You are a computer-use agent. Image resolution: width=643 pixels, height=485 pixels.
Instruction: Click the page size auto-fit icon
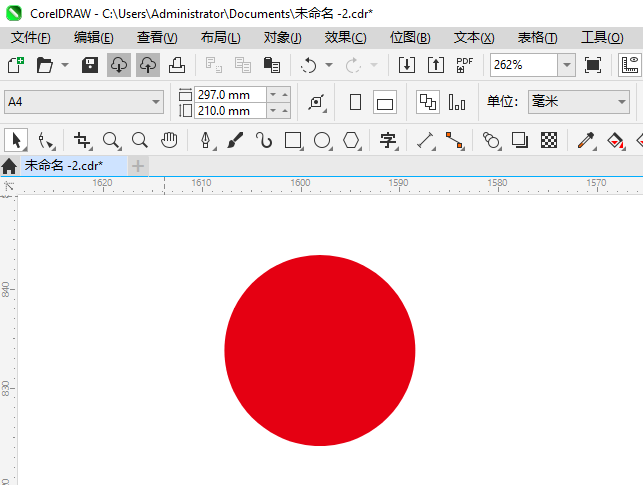tap(317, 102)
